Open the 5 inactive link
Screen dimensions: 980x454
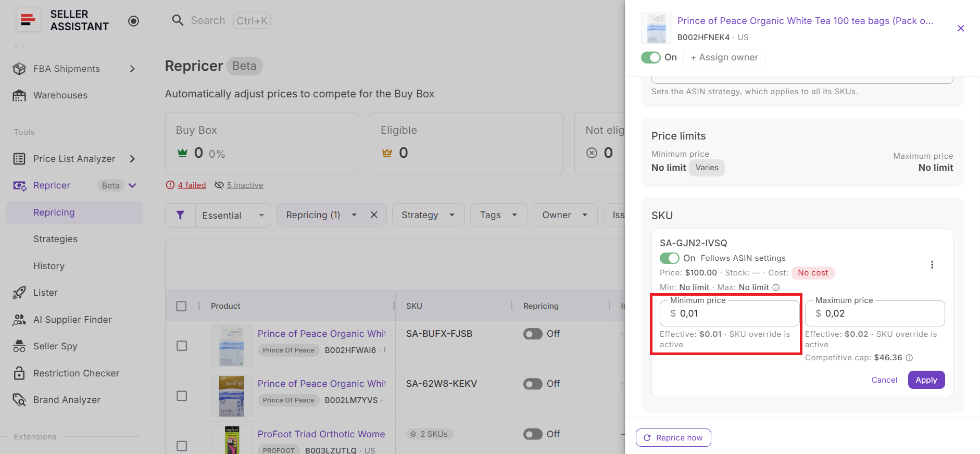pyautogui.click(x=245, y=185)
